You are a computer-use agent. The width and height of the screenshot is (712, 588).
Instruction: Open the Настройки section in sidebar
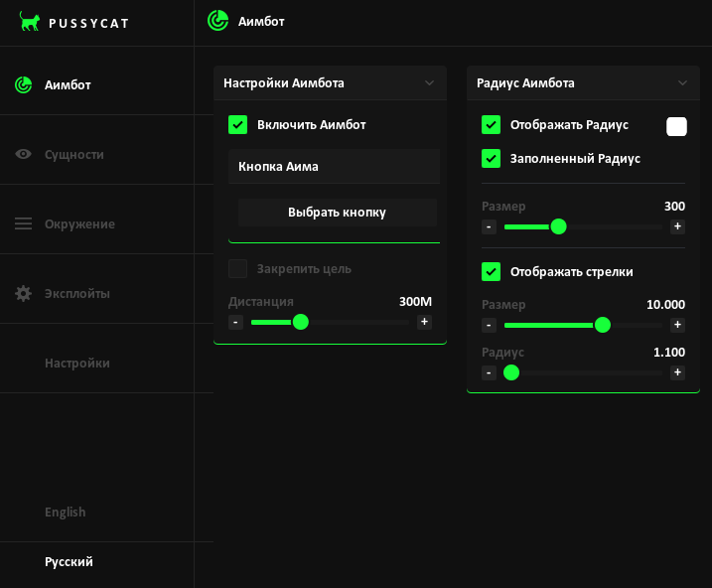point(77,363)
